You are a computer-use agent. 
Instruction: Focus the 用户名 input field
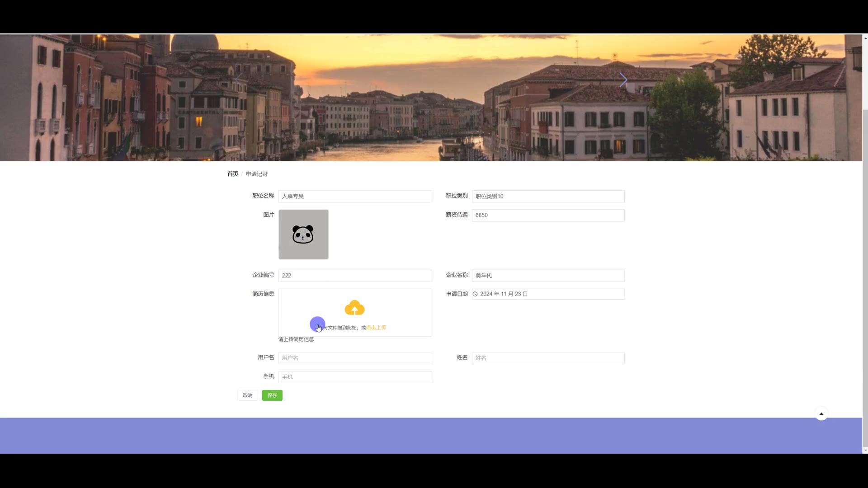click(x=354, y=358)
